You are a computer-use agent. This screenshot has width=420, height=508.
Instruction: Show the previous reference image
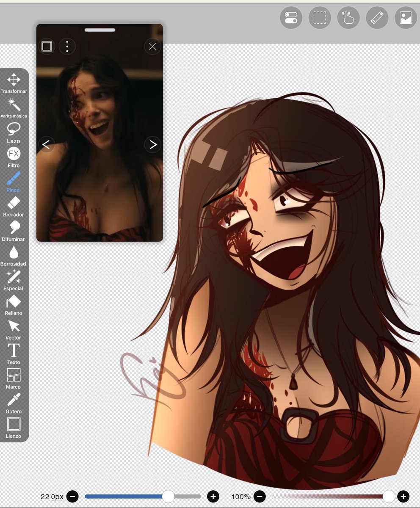click(47, 145)
